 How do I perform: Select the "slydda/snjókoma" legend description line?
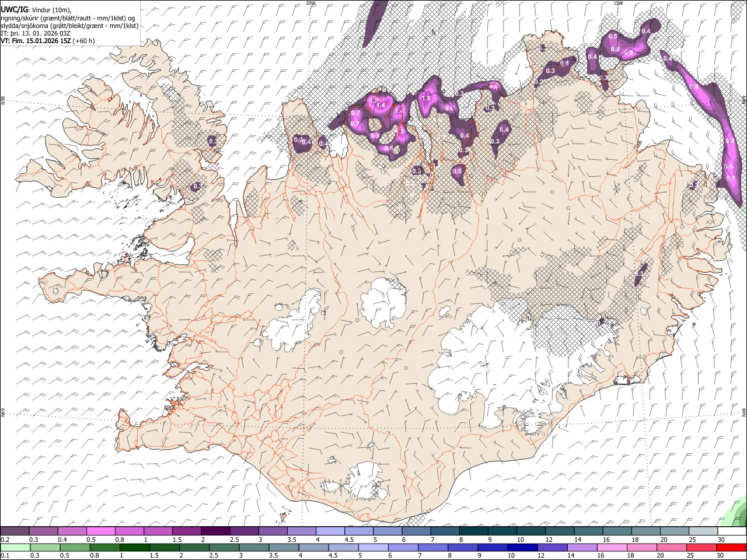pyautogui.click(x=69, y=26)
